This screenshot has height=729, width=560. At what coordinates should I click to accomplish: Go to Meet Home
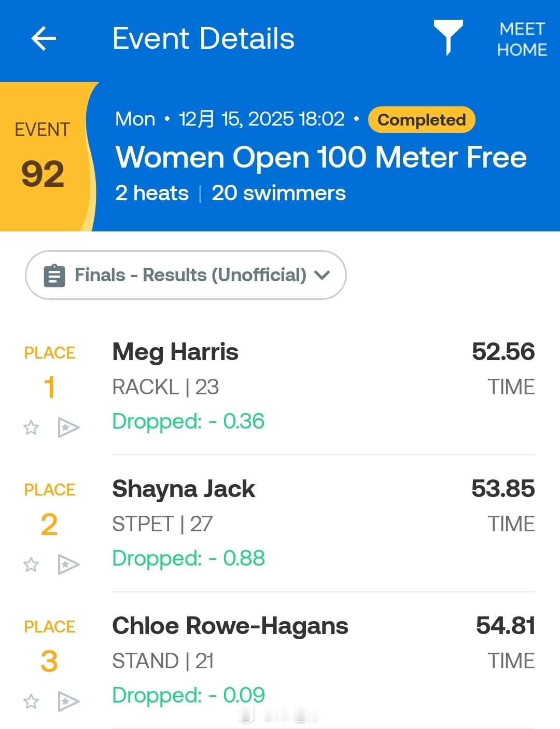point(522,39)
